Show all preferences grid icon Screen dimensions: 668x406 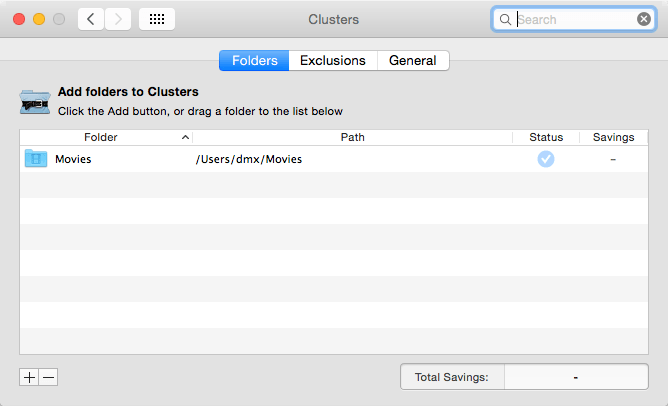click(x=157, y=19)
